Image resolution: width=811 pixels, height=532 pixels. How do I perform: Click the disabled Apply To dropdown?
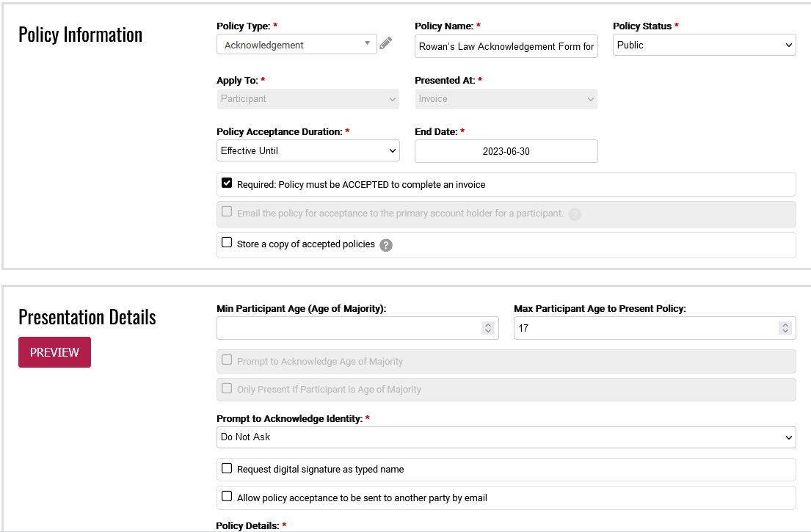tap(308, 99)
